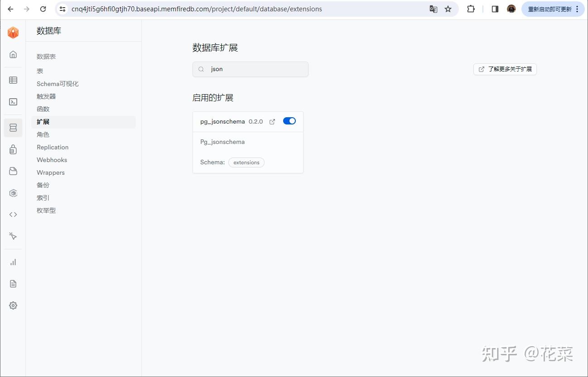
Task: Open the SQL editor terminal icon
Action: (13, 102)
